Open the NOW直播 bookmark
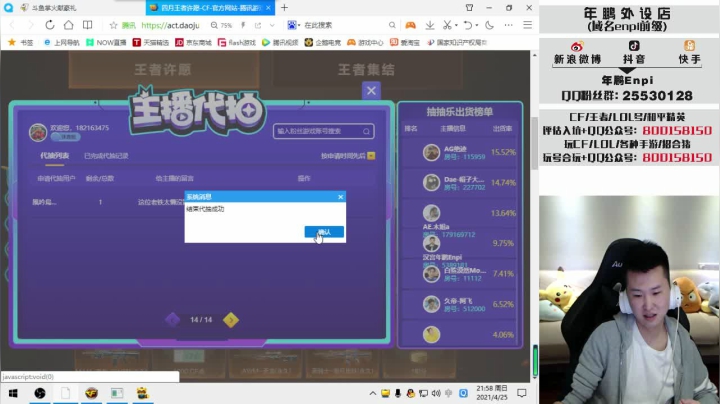This screenshot has width=720, height=404. [107, 42]
